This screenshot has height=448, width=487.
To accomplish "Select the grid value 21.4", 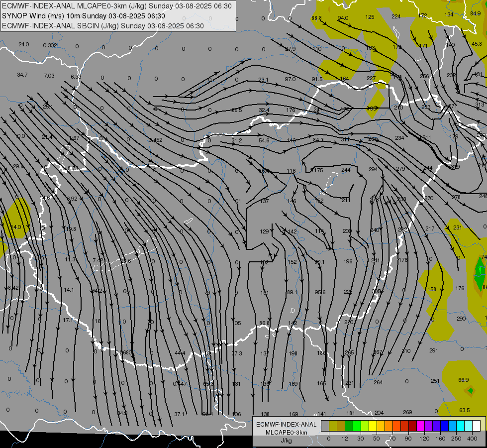I will (x=47, y=137).
